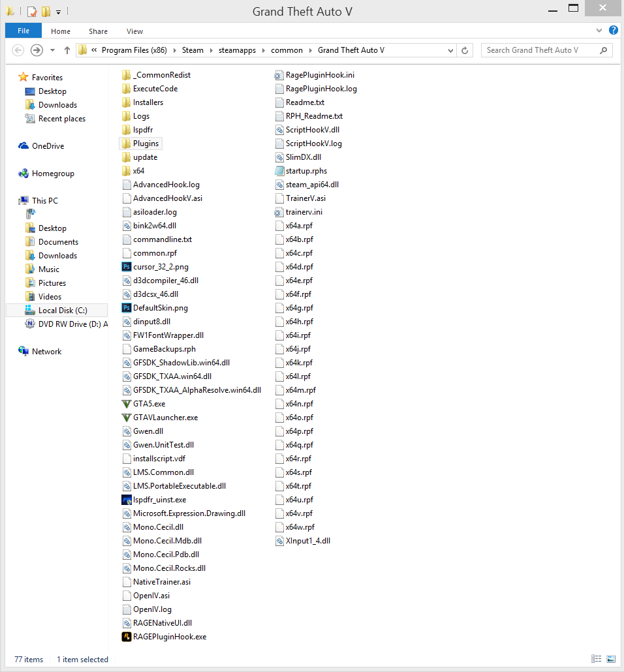Click the search magnifier icon
Image resolution: width=624 pixels, height=672 pixels.
(603, 50)
